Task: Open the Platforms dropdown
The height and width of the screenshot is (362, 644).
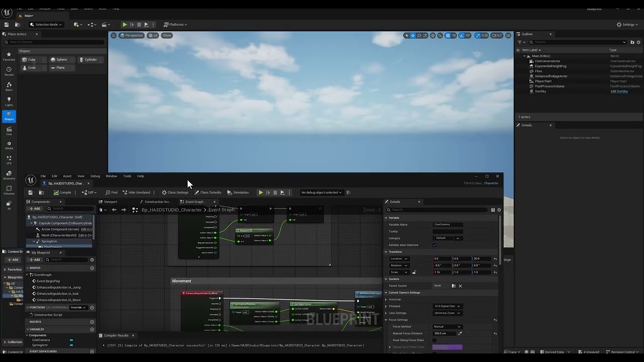Action: (x=176, y=25)
